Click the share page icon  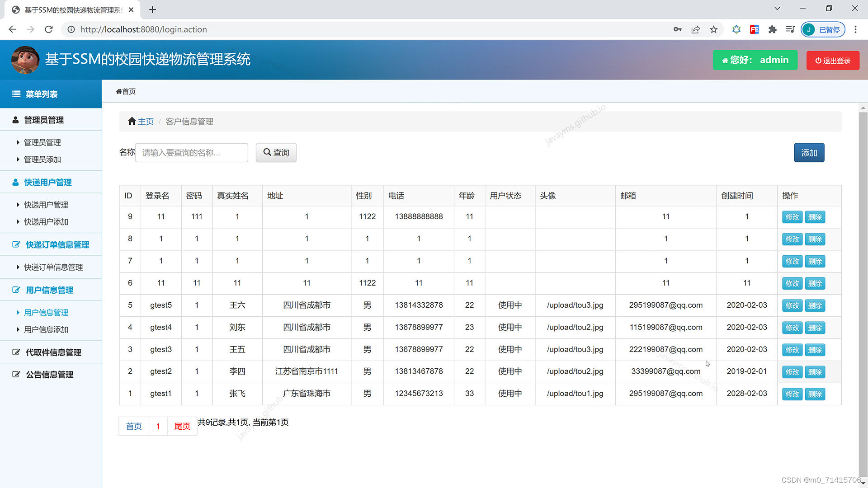click(x=695, y=29)
